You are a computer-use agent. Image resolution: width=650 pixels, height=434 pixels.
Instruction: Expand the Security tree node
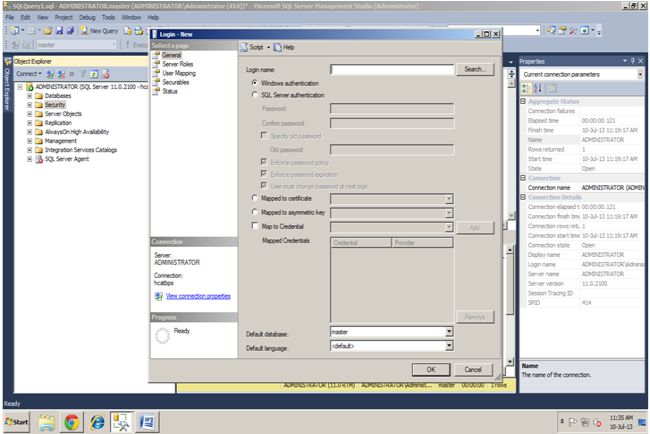[x=29, y=105]
